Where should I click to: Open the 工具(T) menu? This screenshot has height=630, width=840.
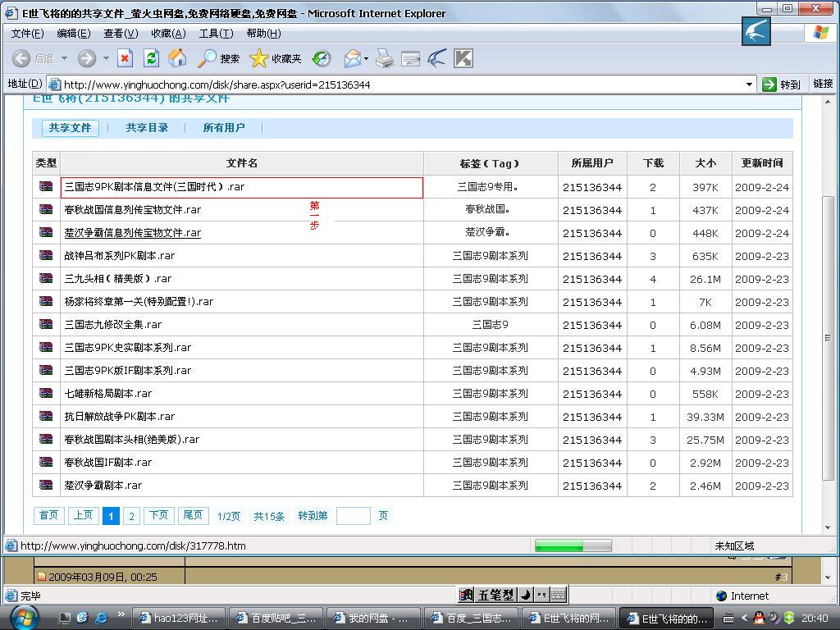216,34
